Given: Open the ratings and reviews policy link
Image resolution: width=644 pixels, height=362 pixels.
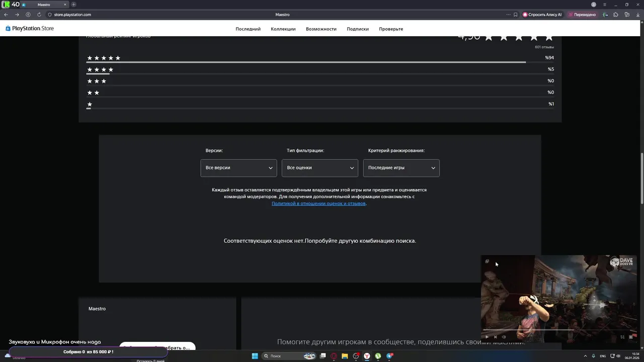Looking at the screenshot, I should pyautogui.click(x=318, y=204).
